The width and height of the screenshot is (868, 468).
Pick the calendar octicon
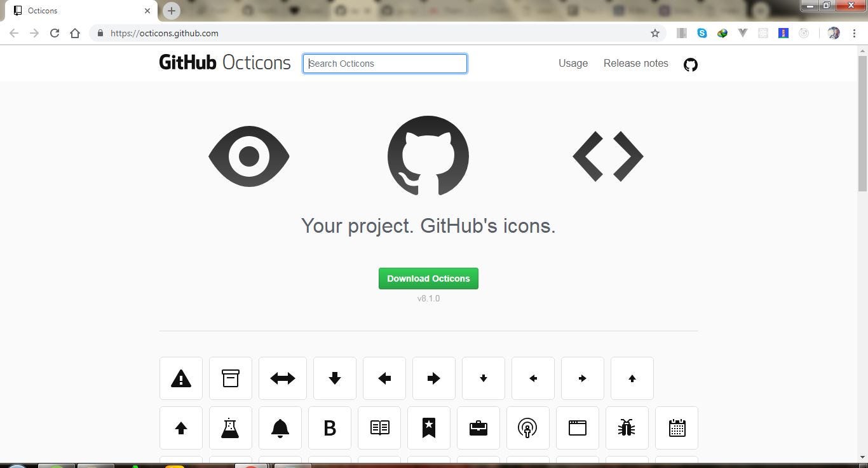coord(677,428)
